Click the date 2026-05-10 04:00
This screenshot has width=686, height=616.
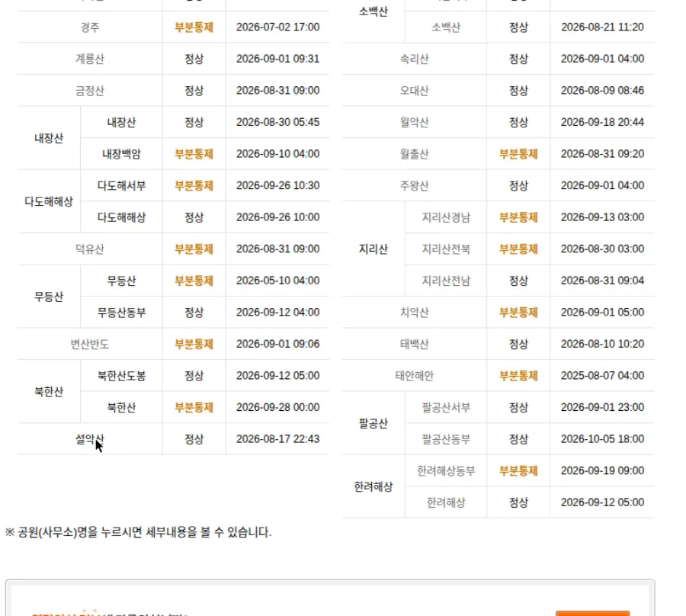(277, 281)
